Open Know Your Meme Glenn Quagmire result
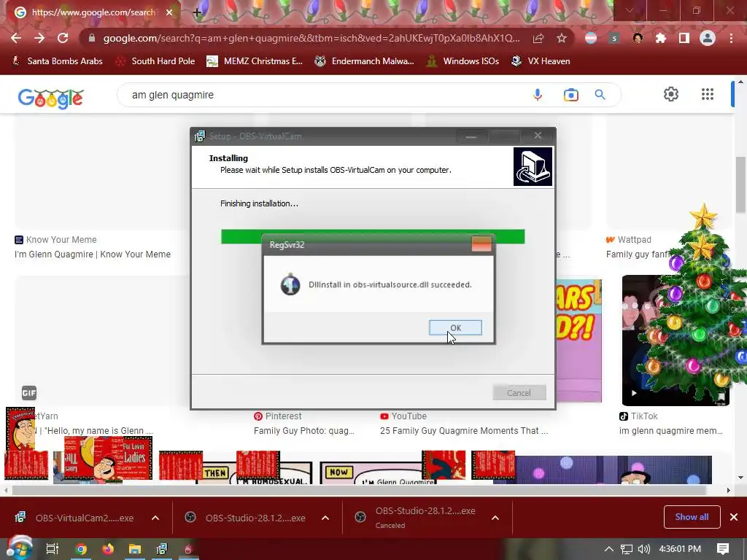 pos(93,254)
